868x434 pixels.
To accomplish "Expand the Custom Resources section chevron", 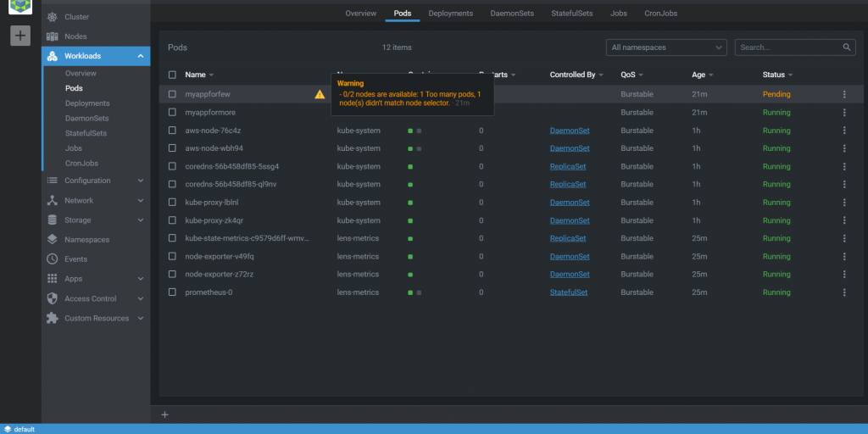I will 141,319.
